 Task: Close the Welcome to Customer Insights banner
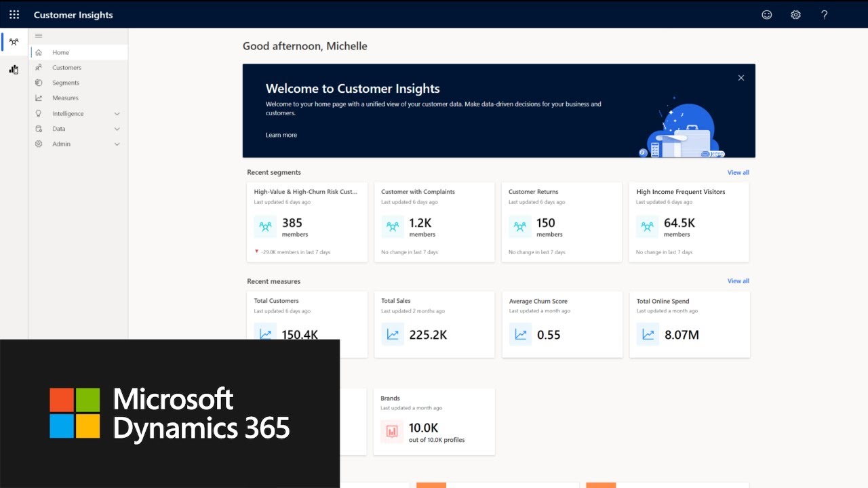[x=741, y=78]
